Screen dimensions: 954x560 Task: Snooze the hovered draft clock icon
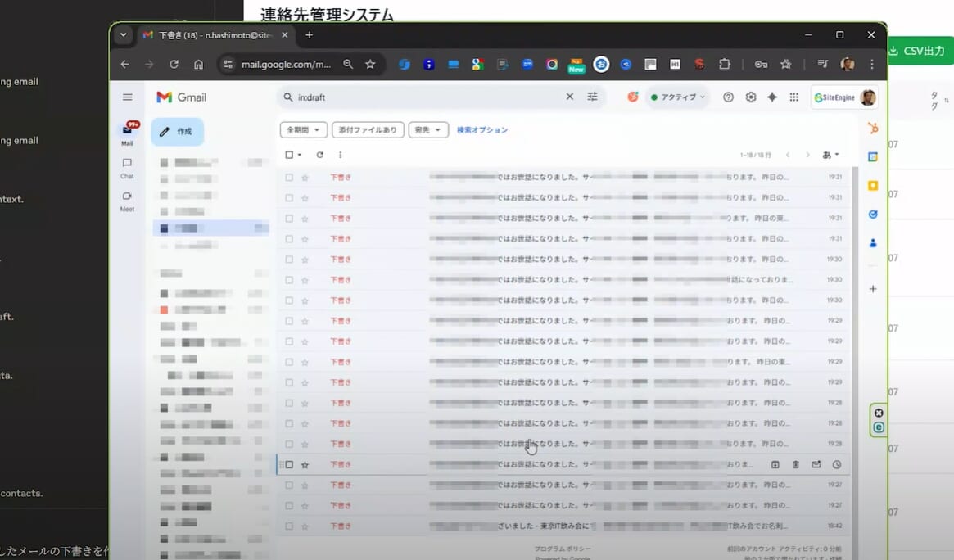click(x=837, y=464)
